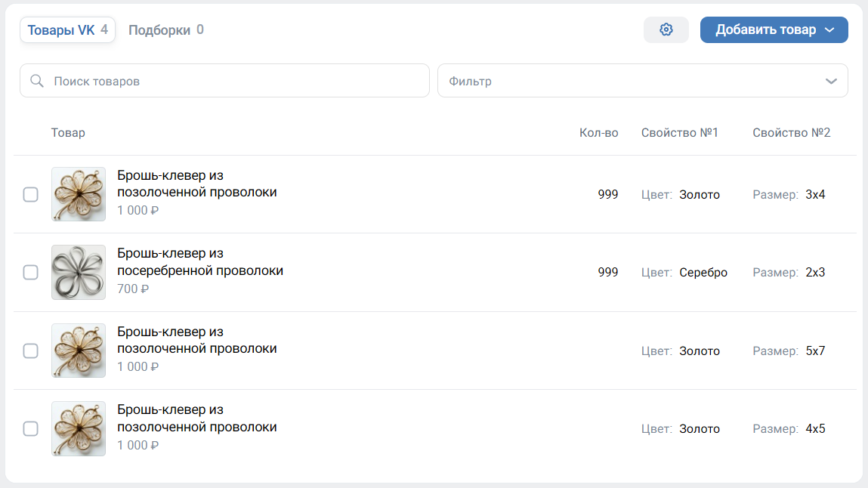Viewport: 868px width, 488px height.
Task: Focus the Поиск товаров search field
Action: point(234,81)
